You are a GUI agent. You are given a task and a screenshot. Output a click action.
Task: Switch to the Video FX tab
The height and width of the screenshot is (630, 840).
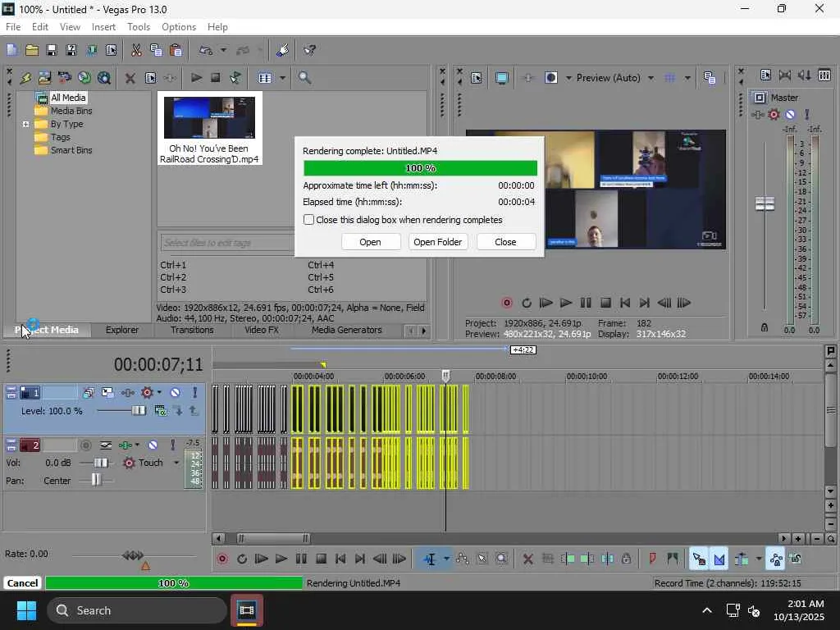(x=262, y=330)
